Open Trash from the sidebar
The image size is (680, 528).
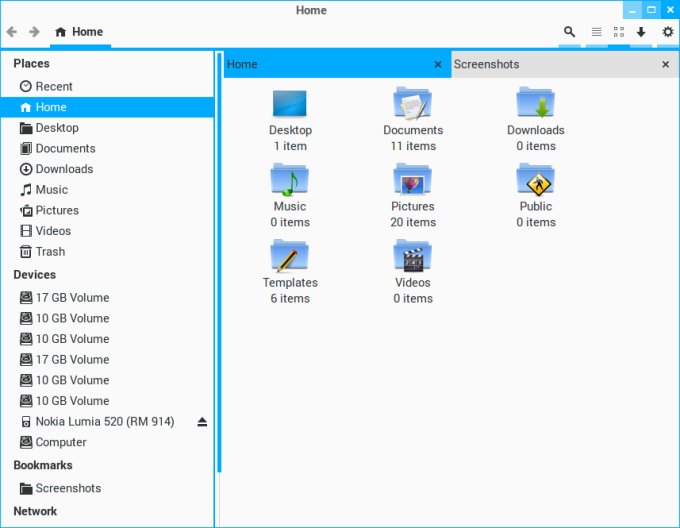(107, 251)
